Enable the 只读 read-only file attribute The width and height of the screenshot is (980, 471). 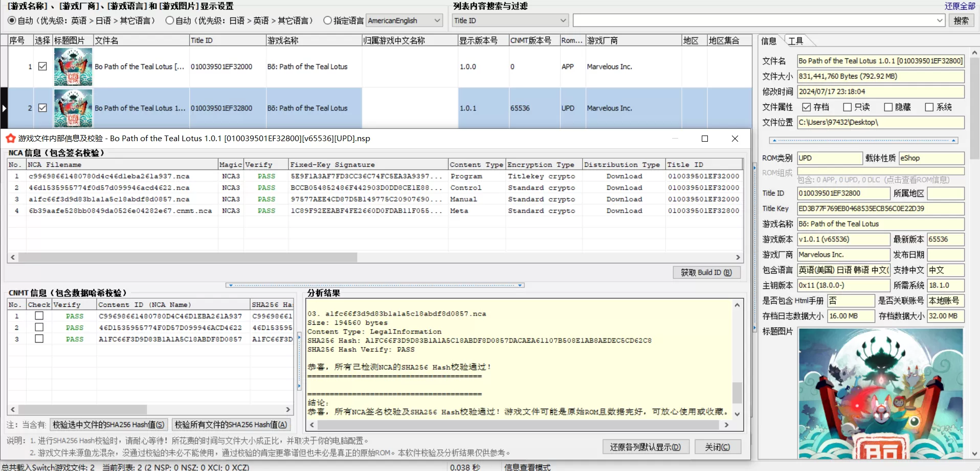[x=847, y=107]
